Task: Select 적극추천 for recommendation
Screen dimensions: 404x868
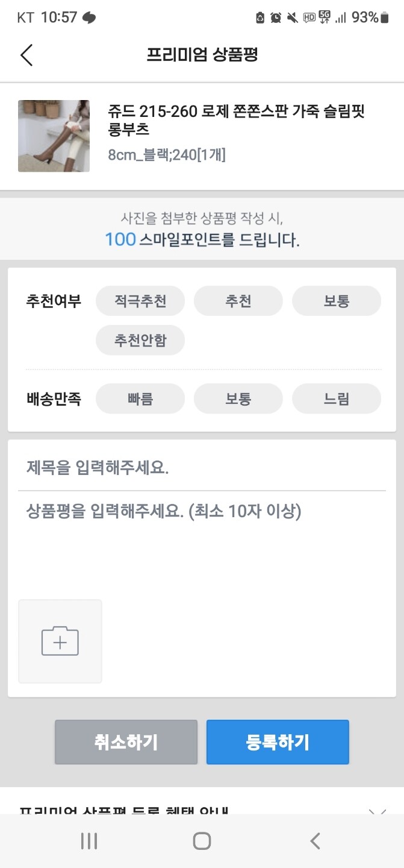Action: [x=140, y=300]
